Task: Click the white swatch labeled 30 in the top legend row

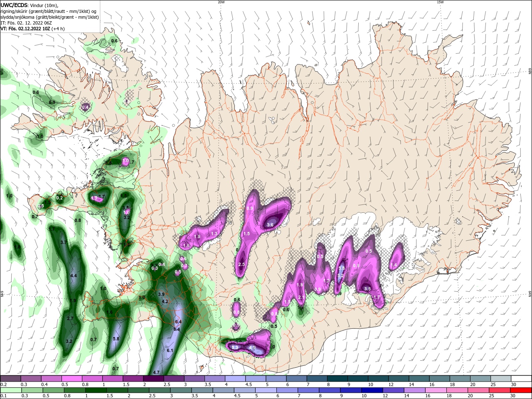Action: [522, 379]
